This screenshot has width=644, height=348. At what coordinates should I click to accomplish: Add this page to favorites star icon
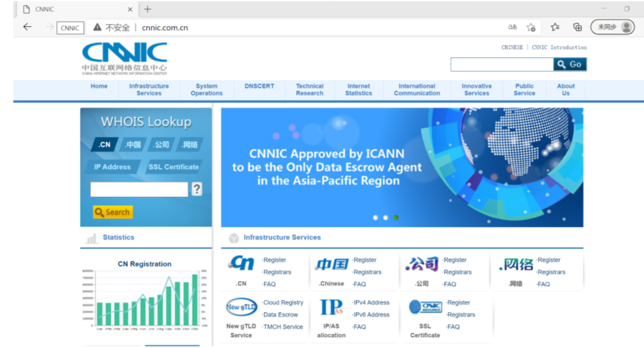(x=531, y=28)
